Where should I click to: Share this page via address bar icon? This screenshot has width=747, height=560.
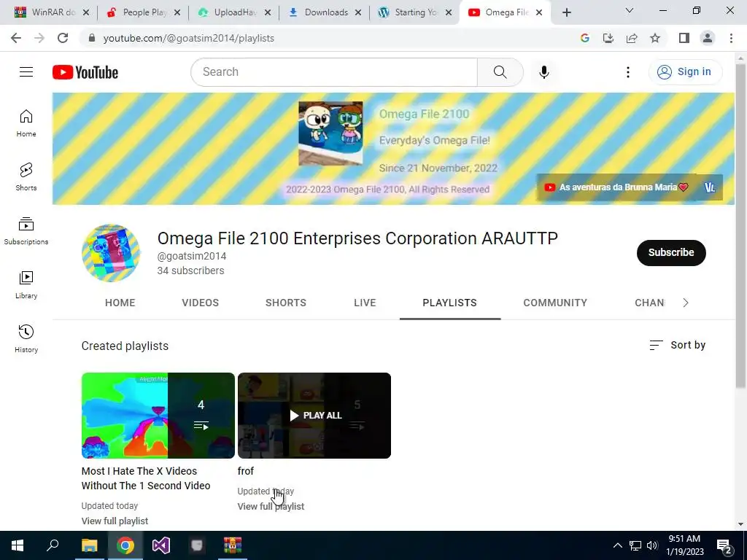pos(632,38)
